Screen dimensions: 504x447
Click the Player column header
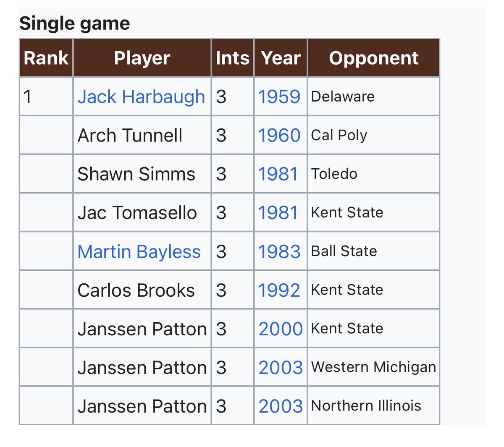click(142, 58)
